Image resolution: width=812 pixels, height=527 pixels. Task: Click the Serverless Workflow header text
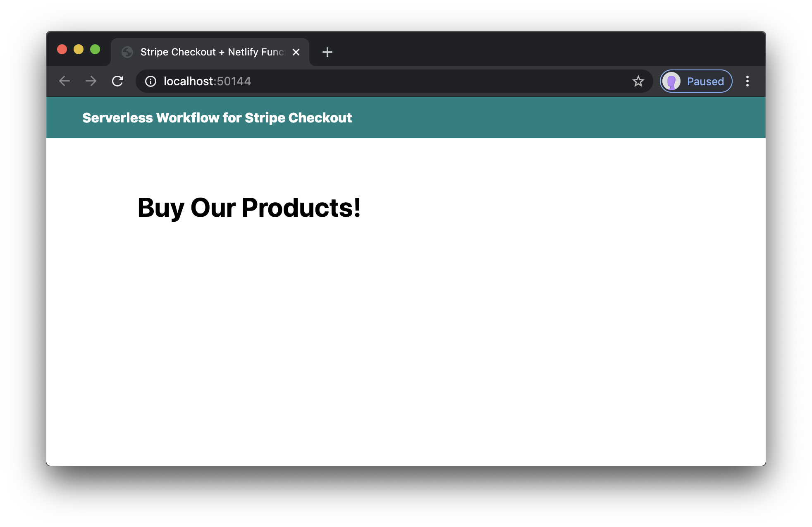pos(216,117)
